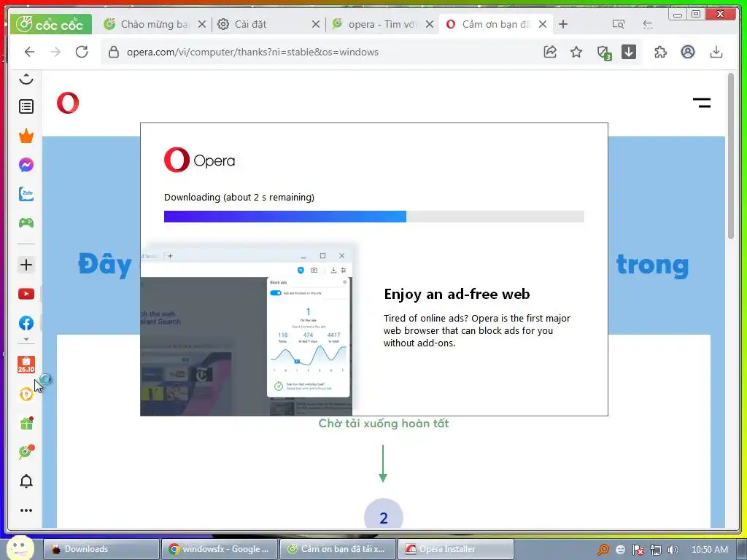Open the Cốc Cốc media download arrow button
The image size is (747, 560).
629,52
